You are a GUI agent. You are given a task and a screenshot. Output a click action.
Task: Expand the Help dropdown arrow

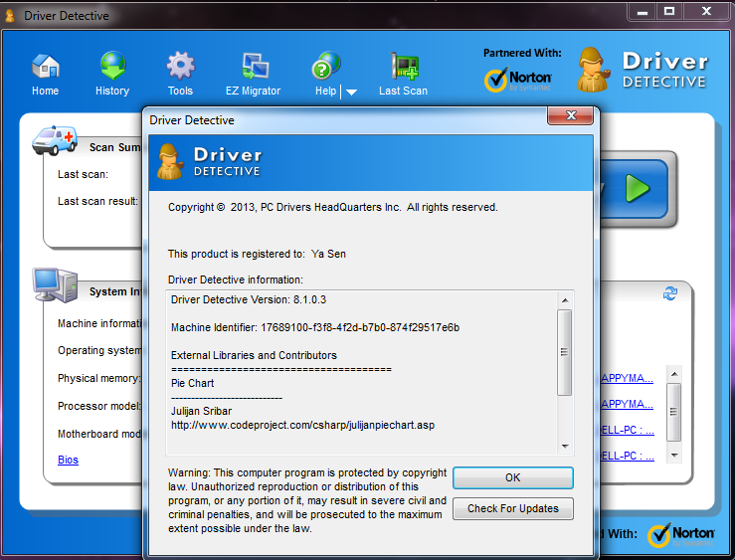[x=351, y=92]
